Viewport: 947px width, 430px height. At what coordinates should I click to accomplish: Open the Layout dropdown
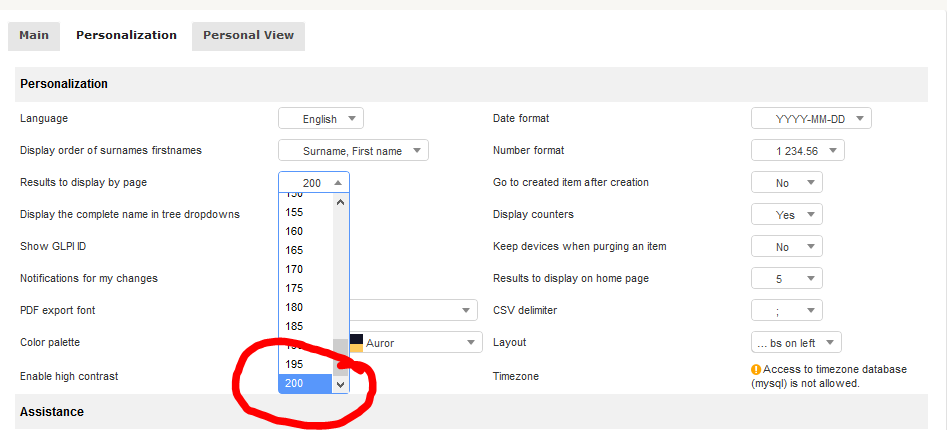[796, 342]
